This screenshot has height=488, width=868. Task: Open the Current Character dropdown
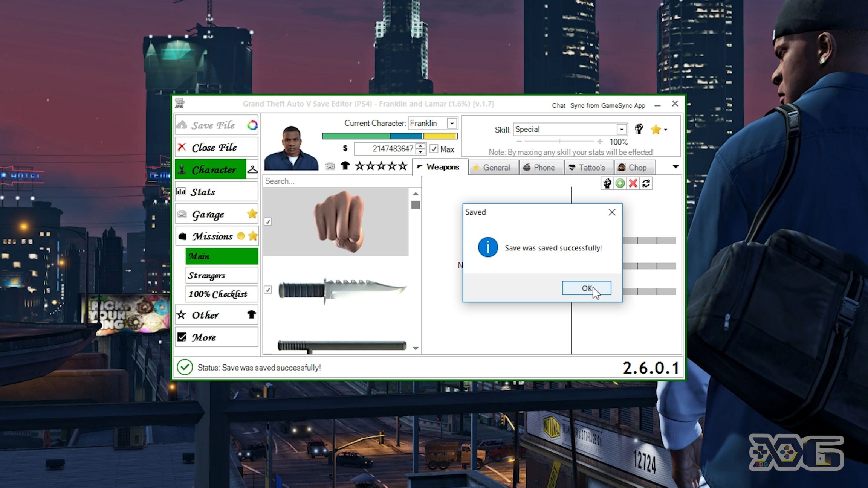[452, 123]
